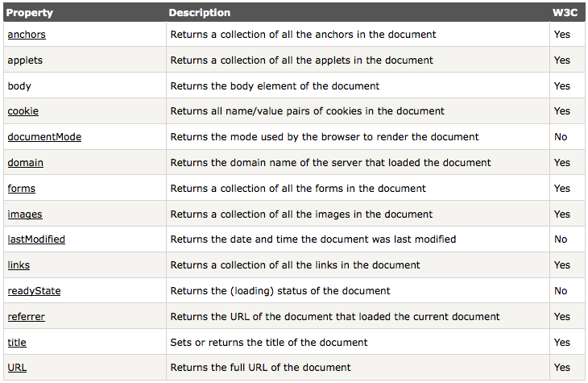Open the anchors property link
The image size is (588, 383).
coord(27,35)
